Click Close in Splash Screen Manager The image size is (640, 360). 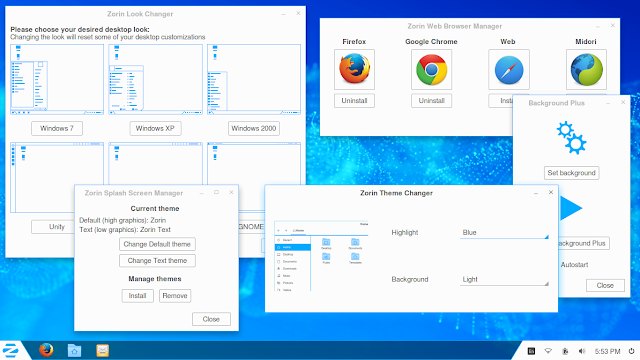point(211,319)
